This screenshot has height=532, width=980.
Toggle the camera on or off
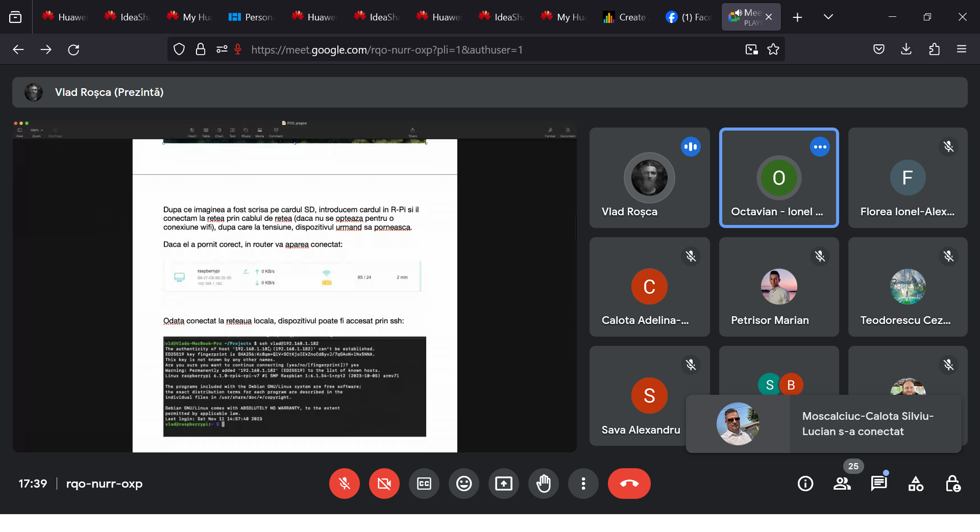384,484
